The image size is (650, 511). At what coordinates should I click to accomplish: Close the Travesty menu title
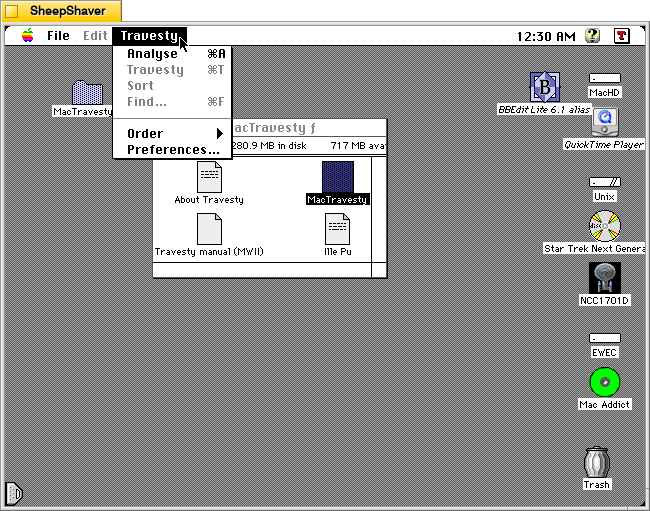pyautogui.click(x=149, y=36)
